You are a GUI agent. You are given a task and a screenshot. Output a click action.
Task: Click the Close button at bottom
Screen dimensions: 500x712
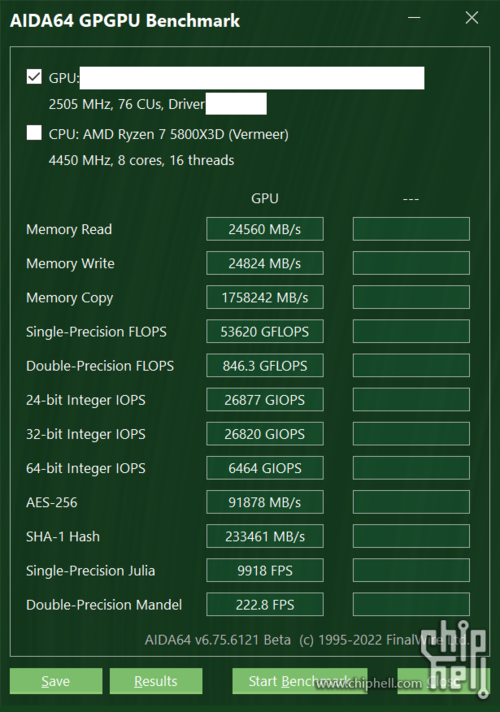pos(444,681)
